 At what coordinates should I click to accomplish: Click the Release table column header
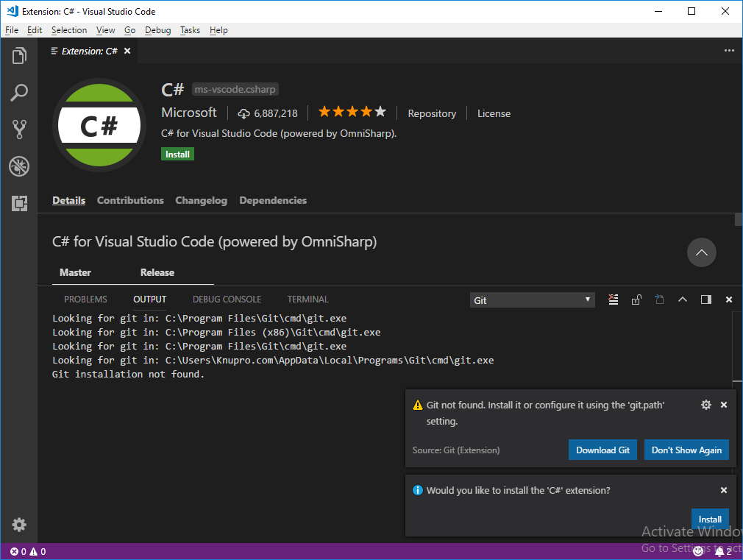157,273
